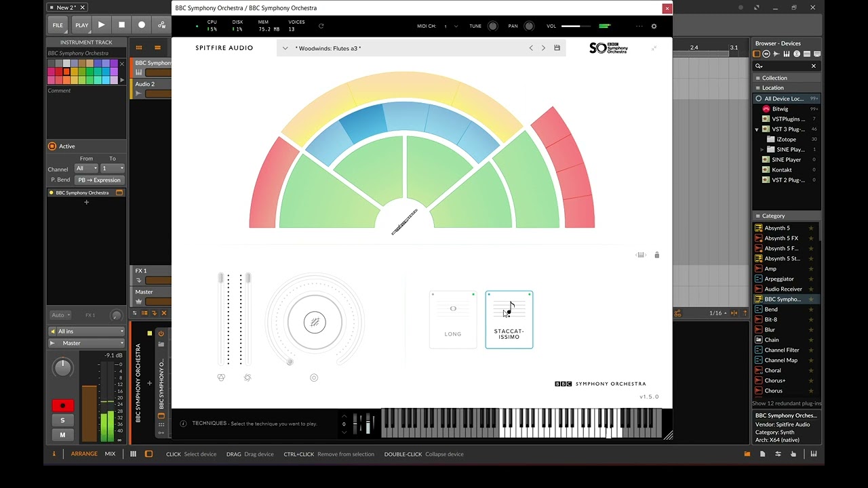This screenshot has height=488, width=868.
Task: Select BBC Symphony Orchestra device in chain list
Action: click(x=86, y=192)
